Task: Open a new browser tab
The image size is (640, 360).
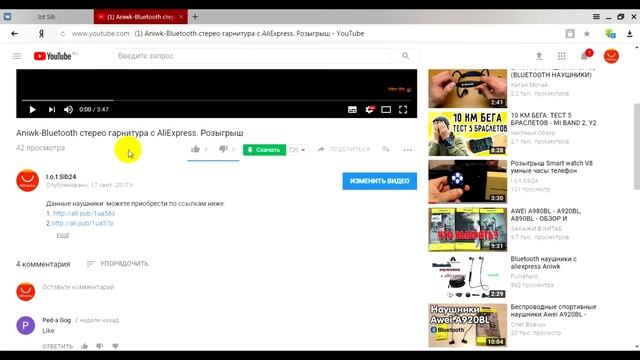Action: pyautogui.click(x=195, y=17)
